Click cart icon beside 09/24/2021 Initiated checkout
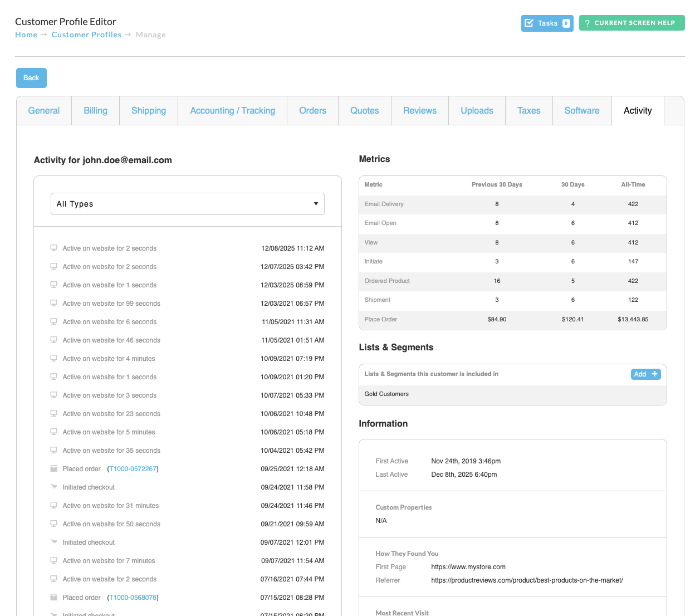 (x=54, y=487)
